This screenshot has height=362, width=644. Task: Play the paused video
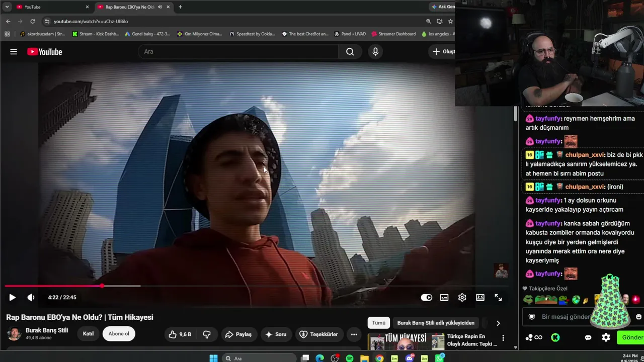[x=13, y=298]
